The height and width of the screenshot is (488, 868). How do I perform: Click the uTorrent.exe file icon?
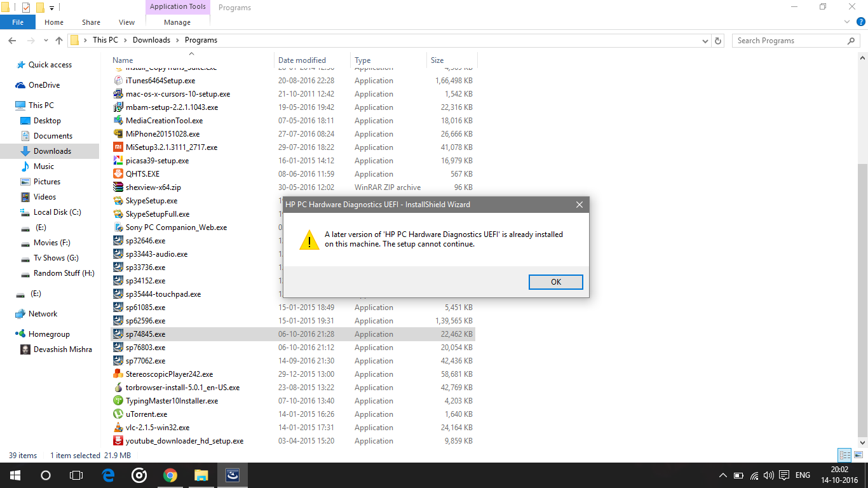click(x=118, y=414)
